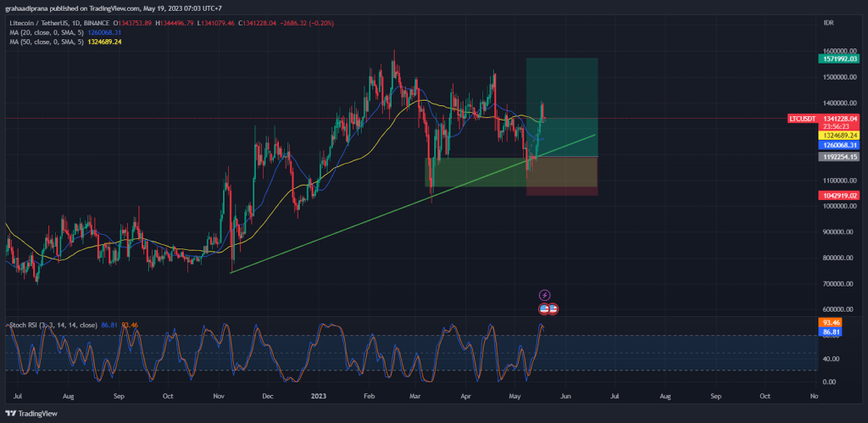Open the Stoch RSI indicator legend
Image resolution: width=868 pixels, height=423 pixels.
(x=53, y=325)
